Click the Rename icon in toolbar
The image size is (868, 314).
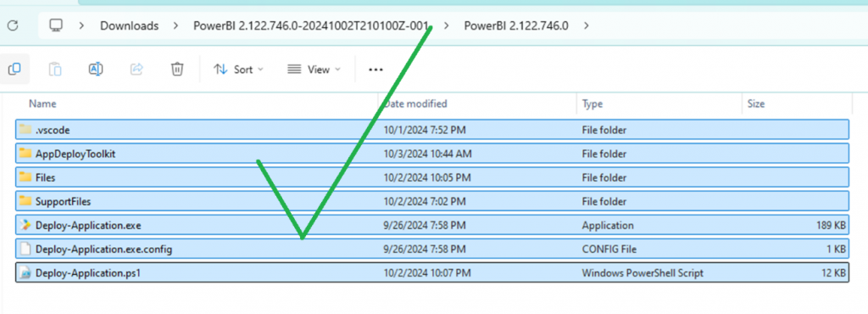(96, 70)
